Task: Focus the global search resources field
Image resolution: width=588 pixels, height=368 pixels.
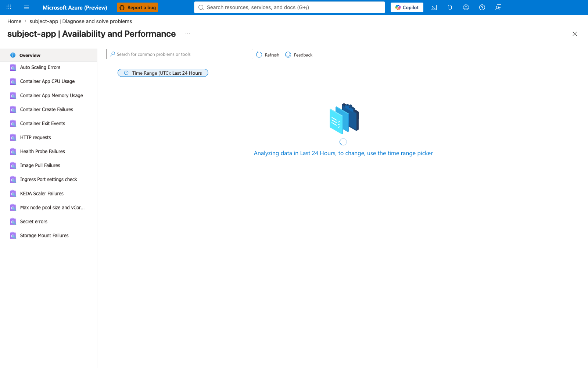Action: [x=290, y=7]
